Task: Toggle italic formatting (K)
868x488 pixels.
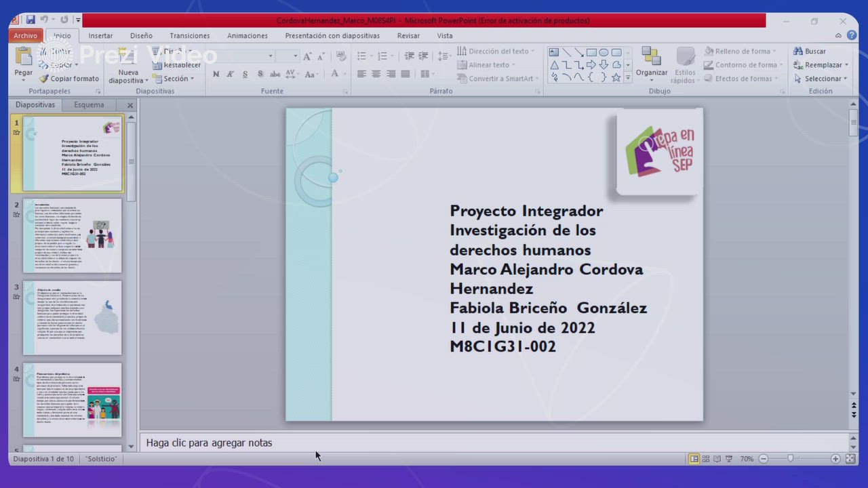Action: pyautogui.click(x=231, y=74)
